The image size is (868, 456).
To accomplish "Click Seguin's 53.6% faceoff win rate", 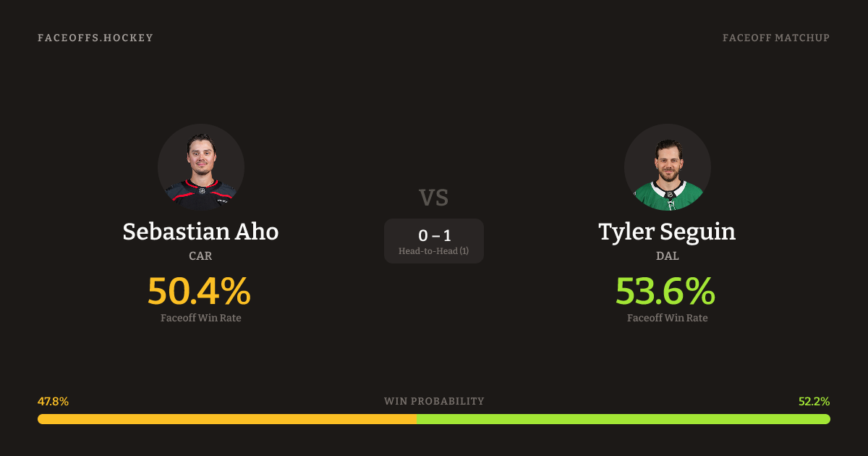I will click(x=665, y=291).
